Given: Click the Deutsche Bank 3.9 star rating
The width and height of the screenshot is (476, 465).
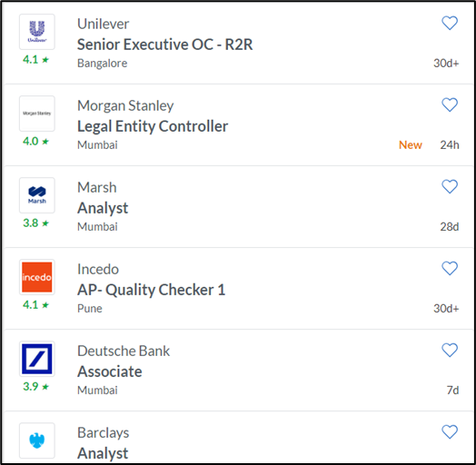Looking at the screenshot, I should (x=35, y=386).
